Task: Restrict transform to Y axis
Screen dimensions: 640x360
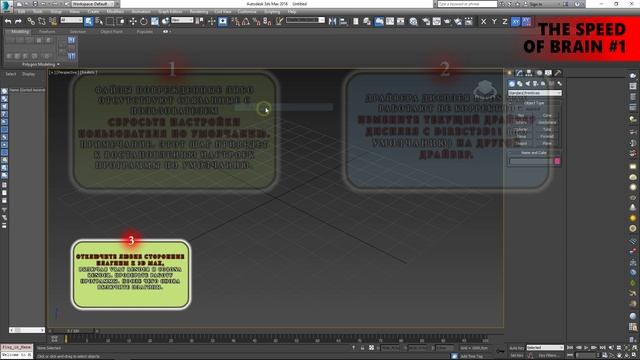Action: [494, 21]
